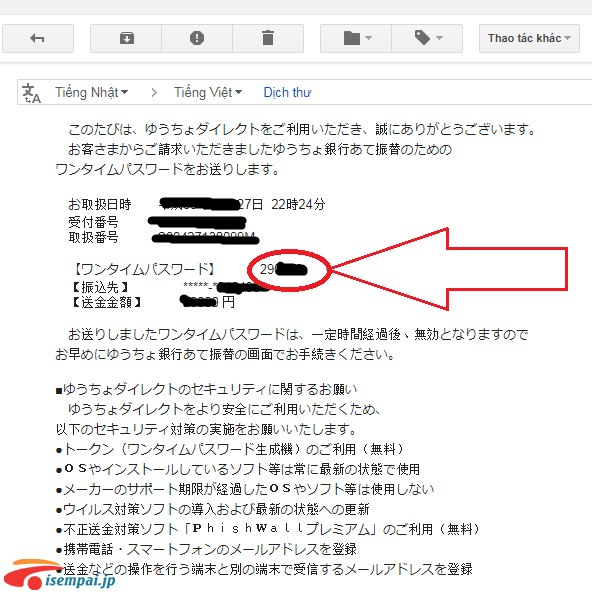
Task: Click the small arrow beside the folder icon
Action: pos(368,38)
